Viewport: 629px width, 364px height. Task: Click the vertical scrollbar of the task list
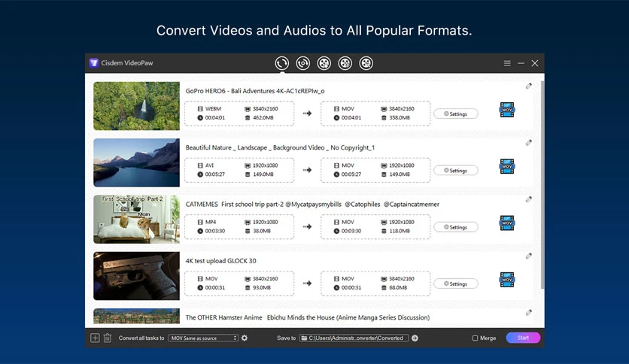[x=542, y=184]
